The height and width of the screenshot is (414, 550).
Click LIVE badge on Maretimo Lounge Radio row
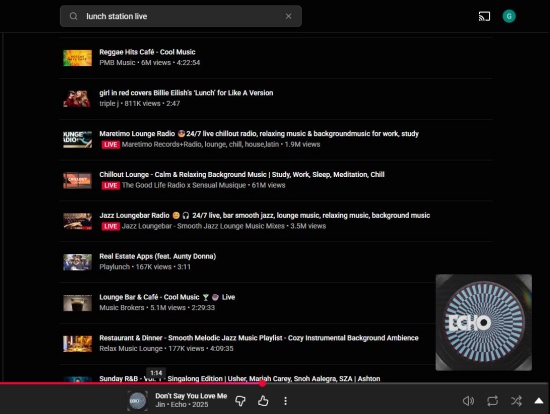click(110, 145)
